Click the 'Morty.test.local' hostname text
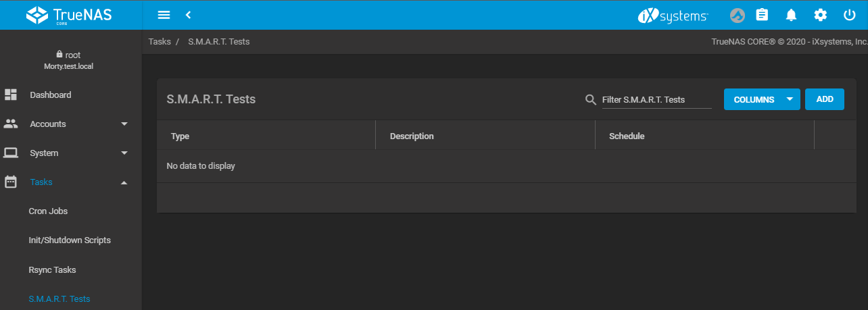This screenshot has width=868, height=310. (x=68, y=66)
